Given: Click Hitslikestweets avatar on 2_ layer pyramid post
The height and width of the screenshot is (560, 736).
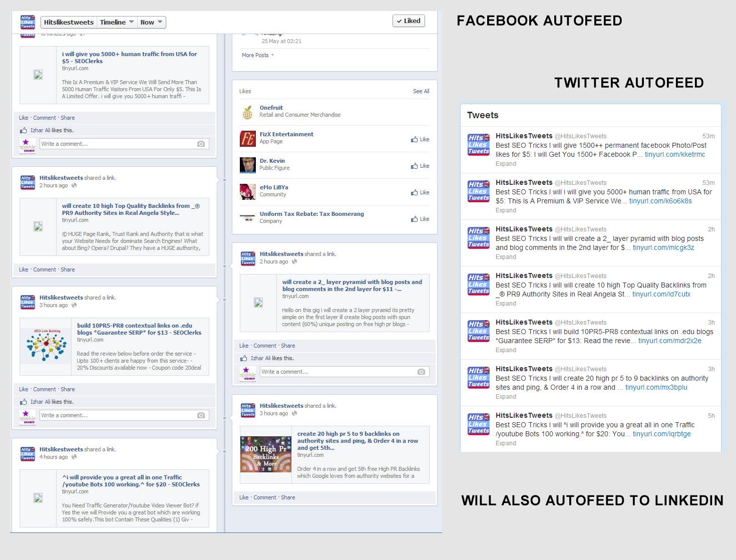Looking at the screenshot, I should pyautogui.click(x=248, y=258).
